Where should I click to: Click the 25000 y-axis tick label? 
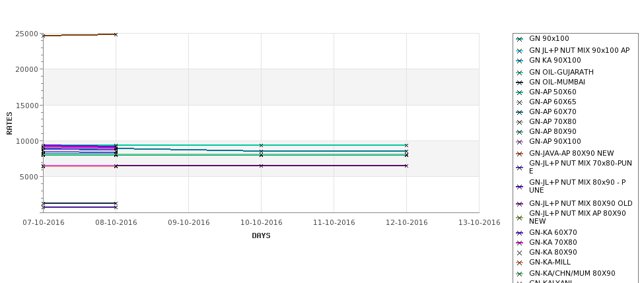point(27,34)
